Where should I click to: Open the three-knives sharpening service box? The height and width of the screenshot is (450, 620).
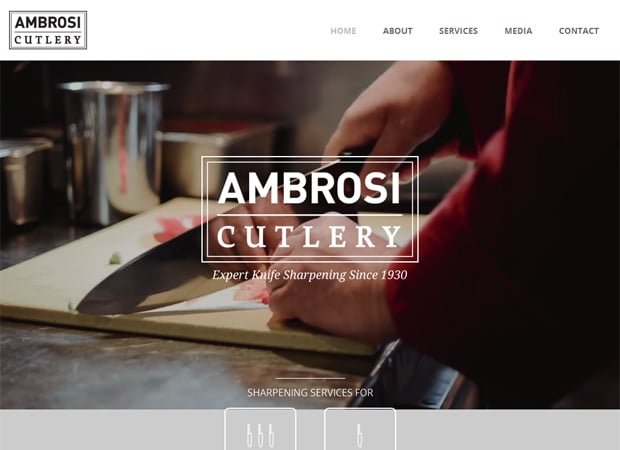[x=260, y=429]
